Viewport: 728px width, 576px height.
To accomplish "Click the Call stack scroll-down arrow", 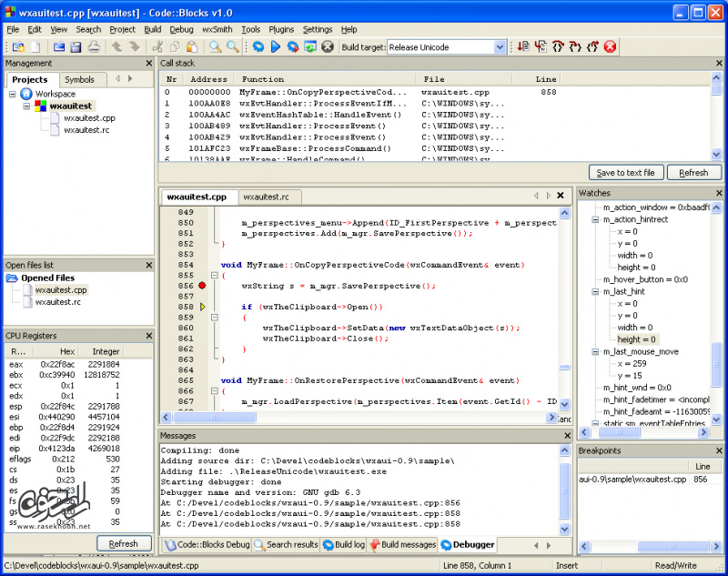I will 716,154.
